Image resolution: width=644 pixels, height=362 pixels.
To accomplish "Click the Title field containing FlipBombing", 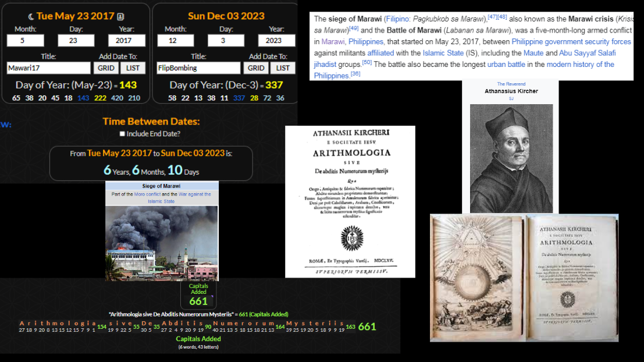I will point(198,68).
